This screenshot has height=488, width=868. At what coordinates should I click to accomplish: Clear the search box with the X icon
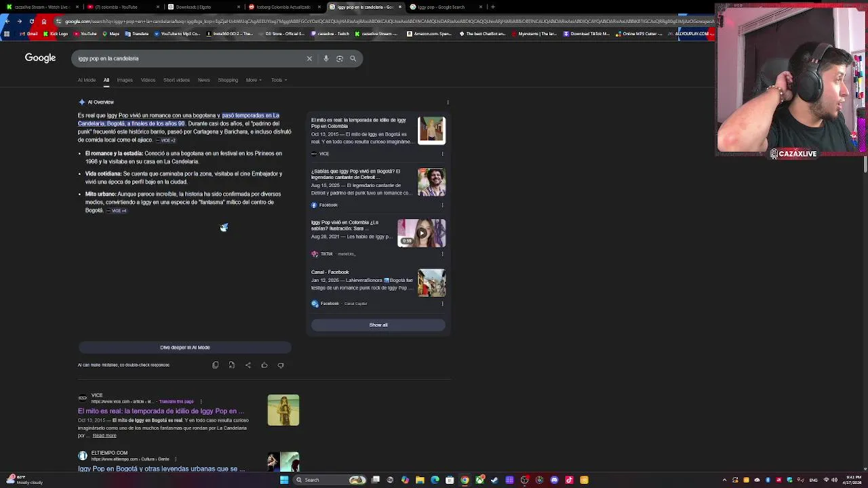click(x=309, y=58)
